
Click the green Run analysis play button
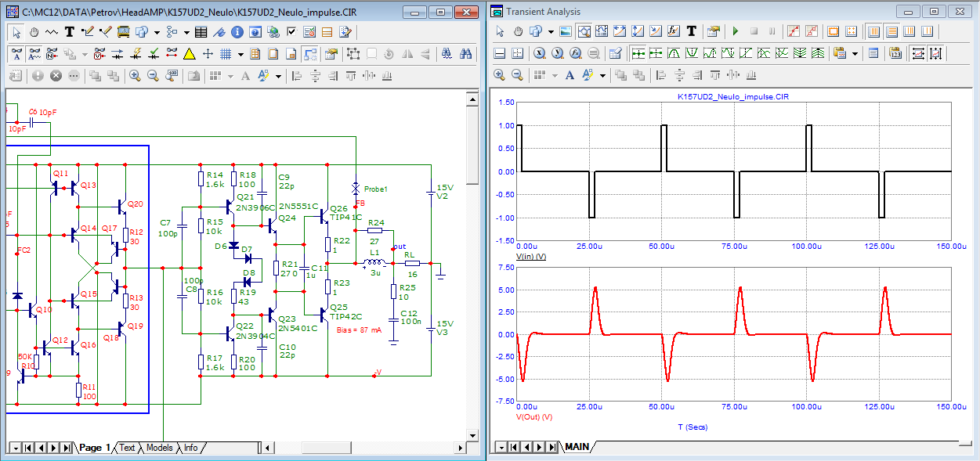[735, 31]
